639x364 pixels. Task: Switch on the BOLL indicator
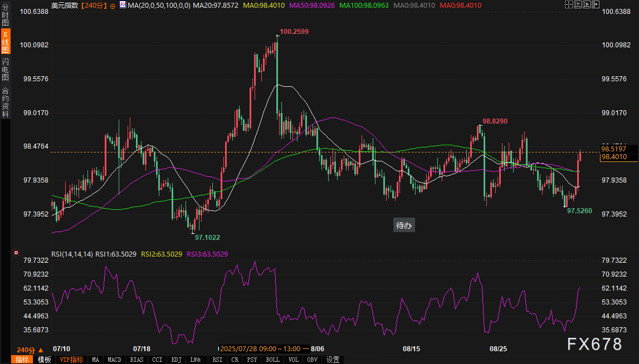[272, 360]
